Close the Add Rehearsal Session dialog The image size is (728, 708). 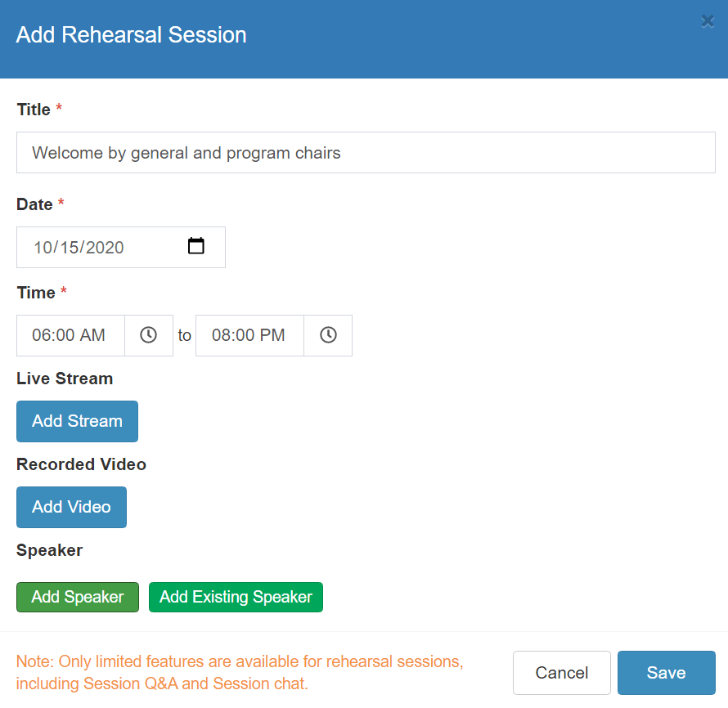point(708,21)
